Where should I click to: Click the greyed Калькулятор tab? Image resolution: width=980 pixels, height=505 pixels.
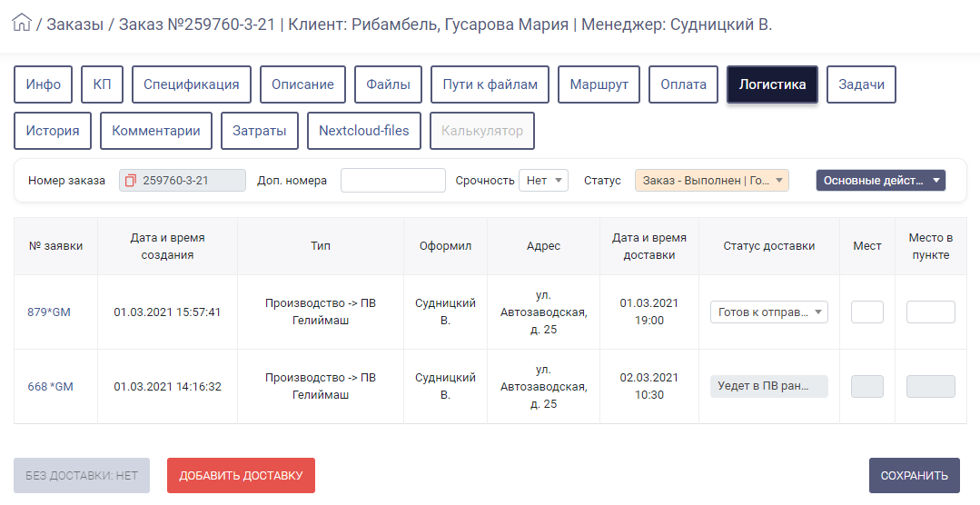[482, 131]
